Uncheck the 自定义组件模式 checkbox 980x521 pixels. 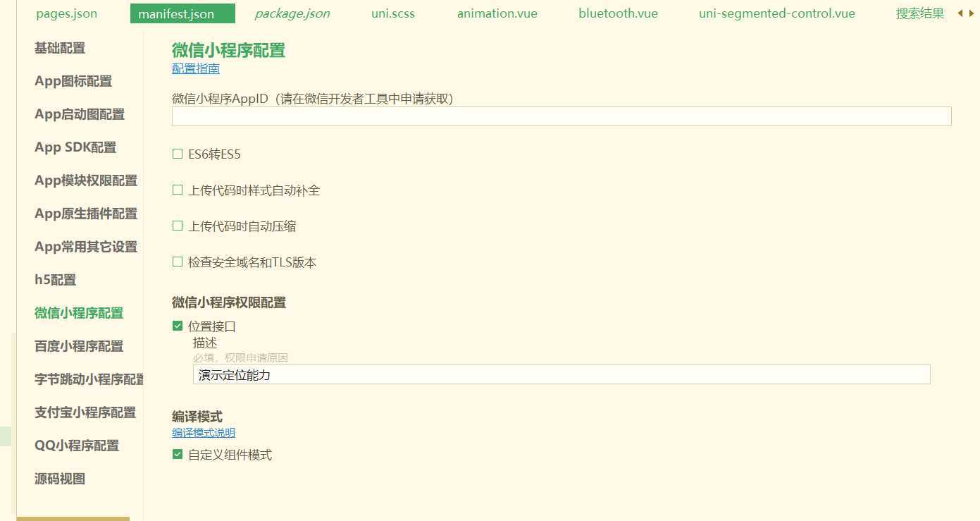click(x=178, y=454)
